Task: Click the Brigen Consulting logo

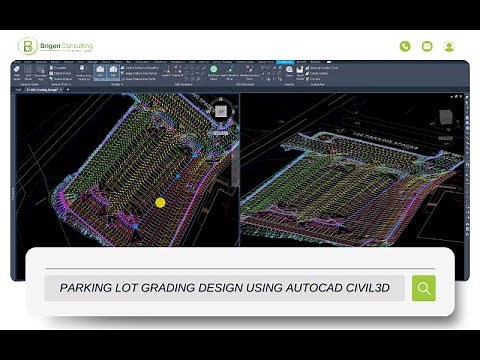Action: coord(55,46)
